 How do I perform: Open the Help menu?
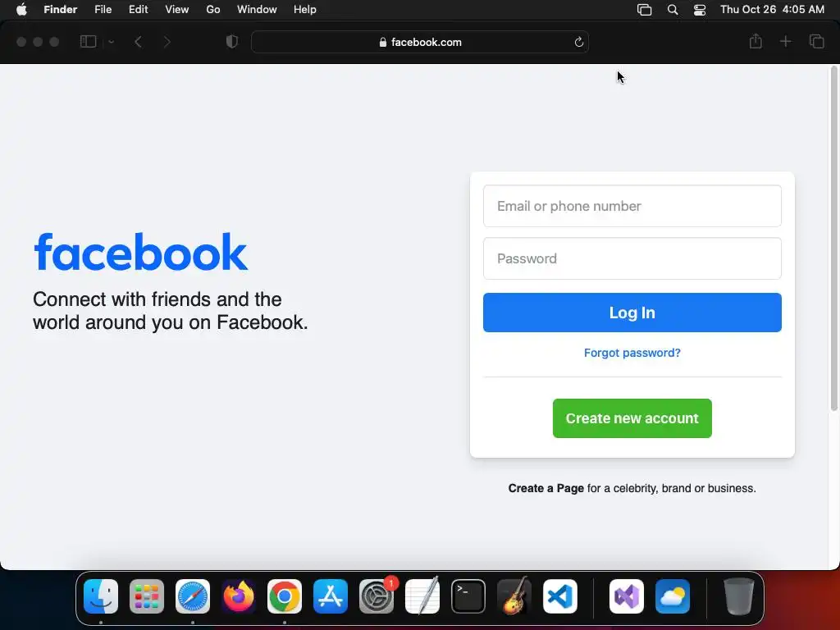pos(305,10)
